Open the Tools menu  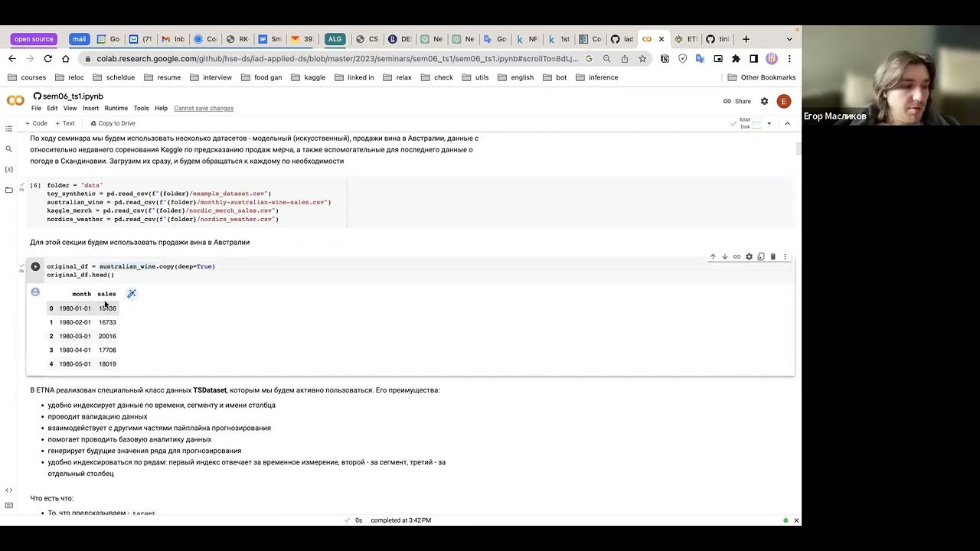(141, 109)
